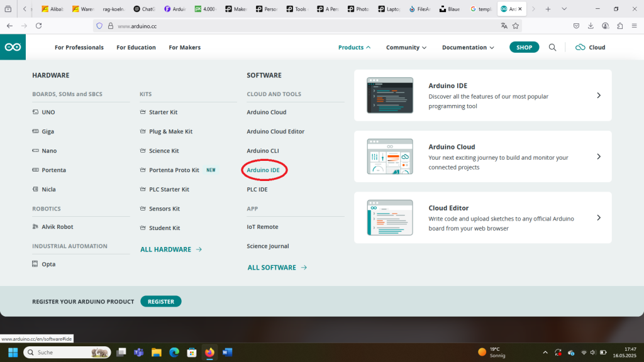Image resolution: width=644 pixels, height=362 pixels.
Task: Open File Explorer from the taskbar
Action: point(157,352)
